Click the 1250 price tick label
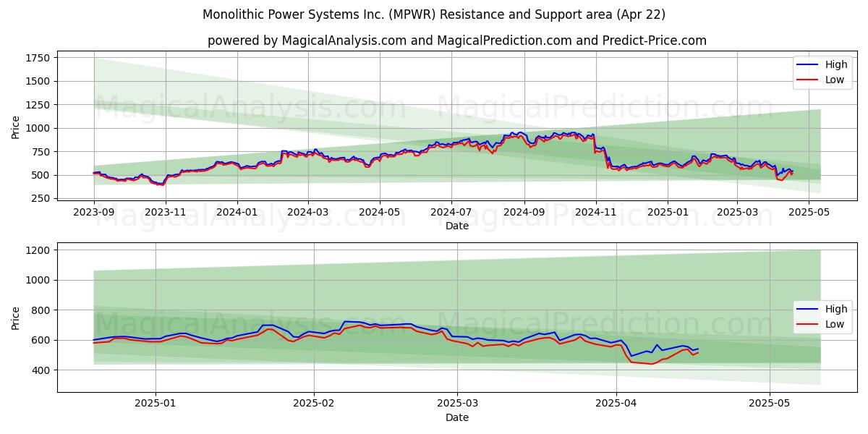 [38, 105]
